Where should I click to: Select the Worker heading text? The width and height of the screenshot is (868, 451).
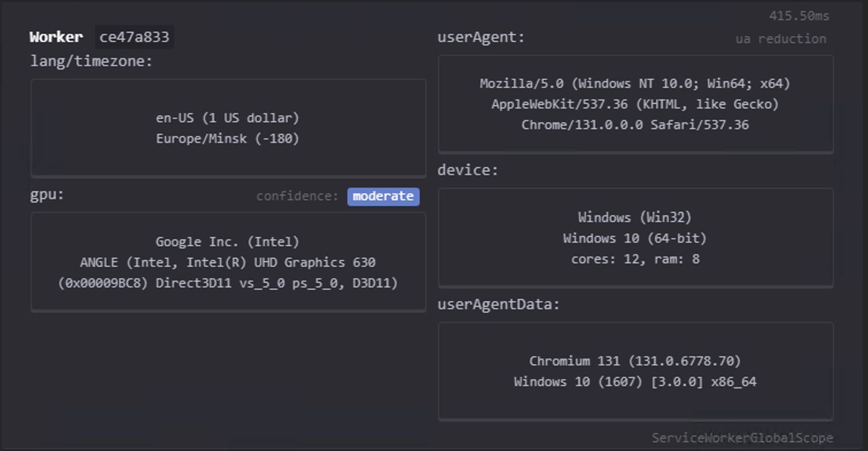[56, 37]
